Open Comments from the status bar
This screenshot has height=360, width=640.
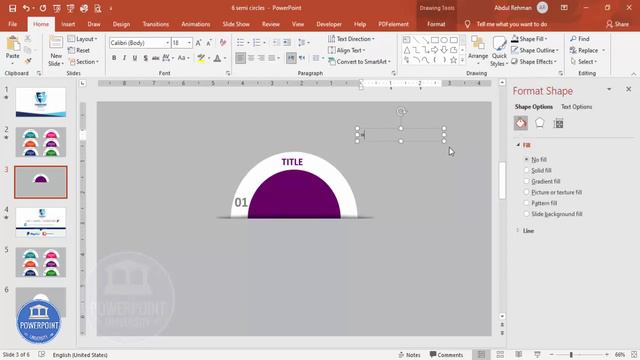coord(447,355)
